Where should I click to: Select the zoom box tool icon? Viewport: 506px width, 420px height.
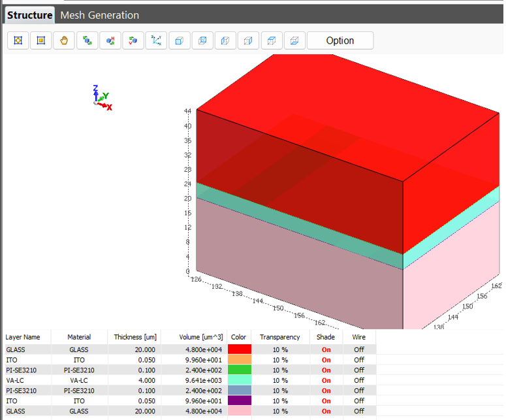40,40
